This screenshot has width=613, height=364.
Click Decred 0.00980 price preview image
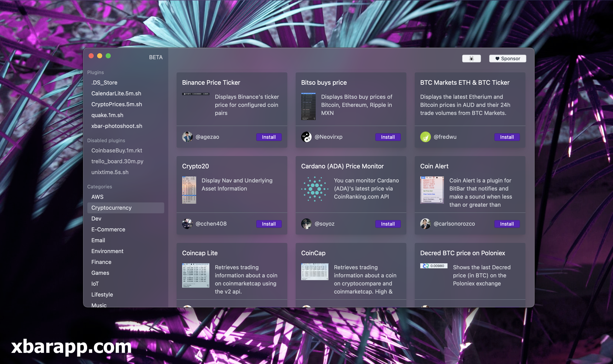(434, 266)
